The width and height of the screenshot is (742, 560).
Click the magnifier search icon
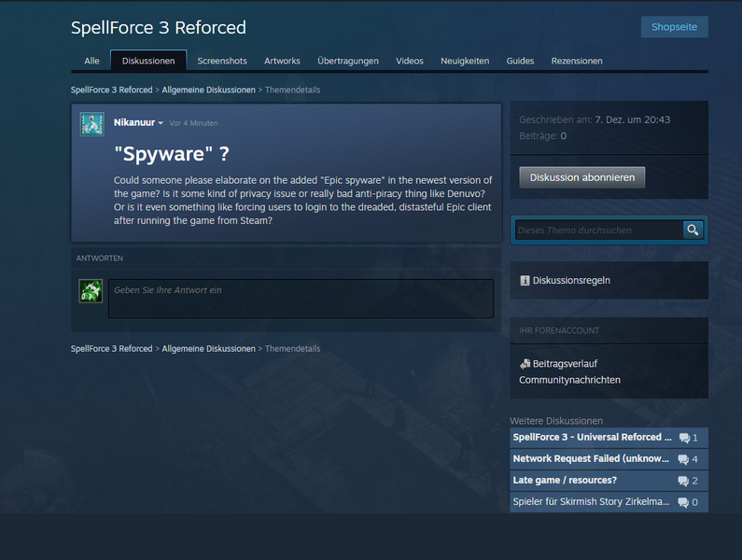coord(693,230)
